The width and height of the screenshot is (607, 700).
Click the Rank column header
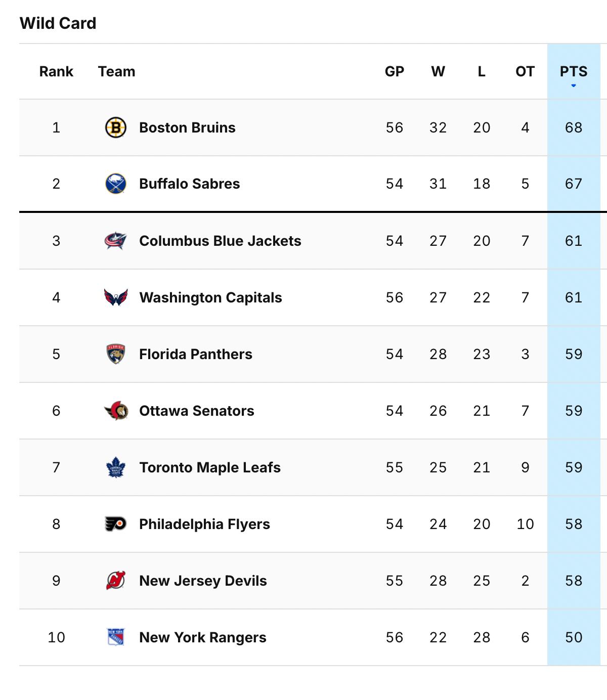(x=56, y=71)
